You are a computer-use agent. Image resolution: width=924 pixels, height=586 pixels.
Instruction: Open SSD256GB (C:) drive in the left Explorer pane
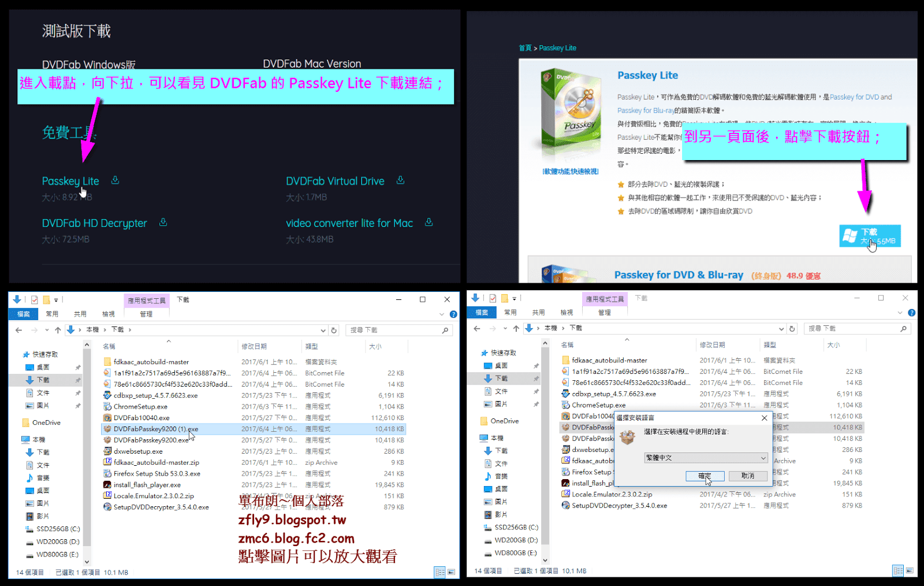(x=58, y=529)
